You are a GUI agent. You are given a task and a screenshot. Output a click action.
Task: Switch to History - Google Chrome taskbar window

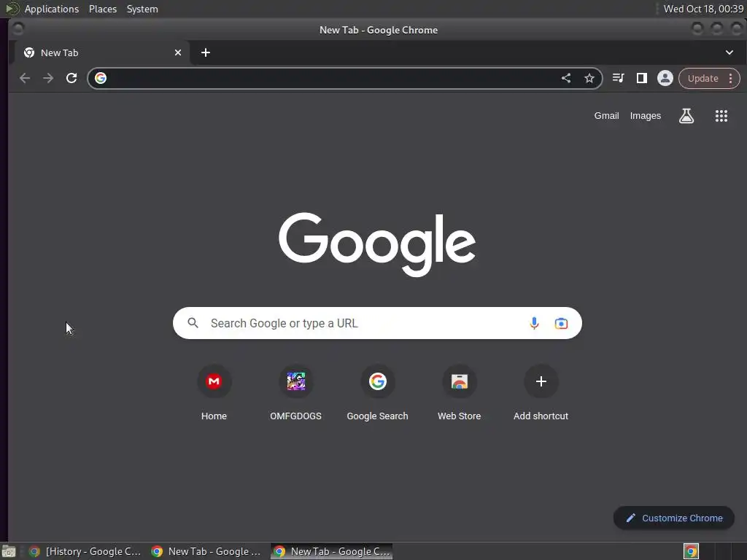click(85, 551)
